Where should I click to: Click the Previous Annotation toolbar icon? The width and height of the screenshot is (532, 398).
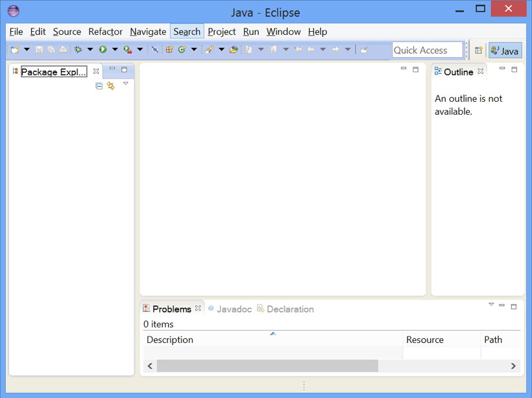tap(274, 49)
